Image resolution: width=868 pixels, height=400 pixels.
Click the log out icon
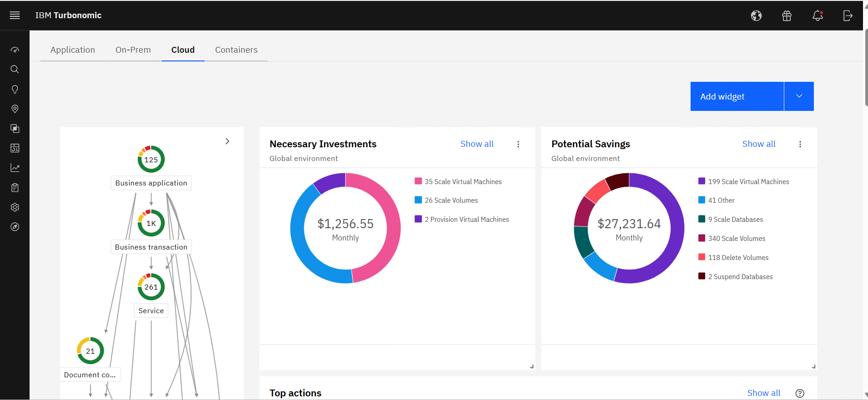coord(848,16)
